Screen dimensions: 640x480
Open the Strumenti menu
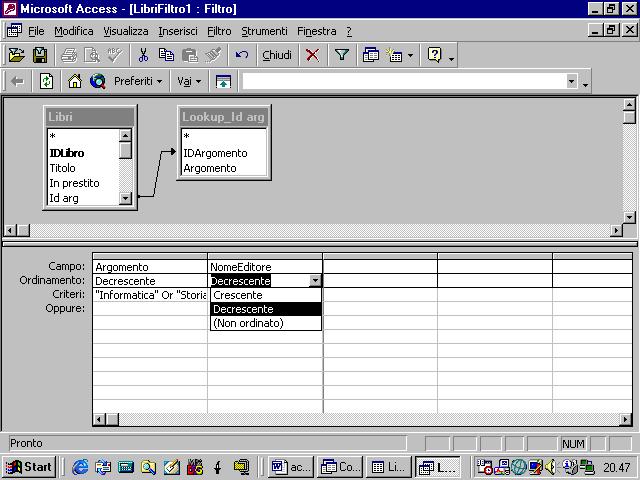(264, 31)
